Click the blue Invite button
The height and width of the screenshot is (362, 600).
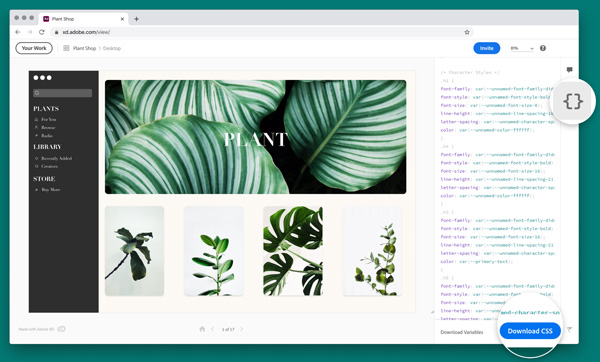(x=486, y=48)
